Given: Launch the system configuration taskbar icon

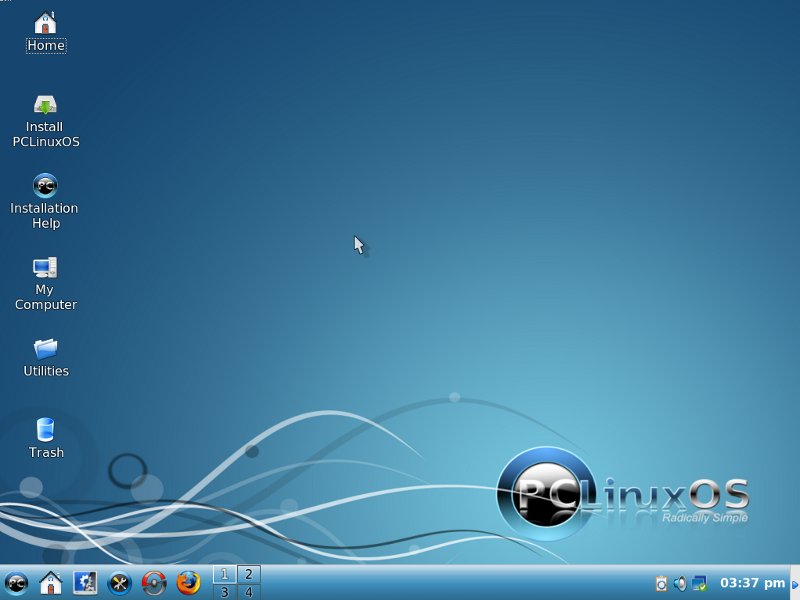Looking at the screenshot, I should [85, 582].
